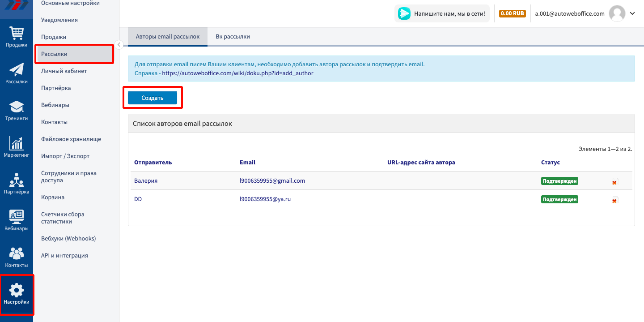Delete author Валерия with red cross

pos(614,182)
